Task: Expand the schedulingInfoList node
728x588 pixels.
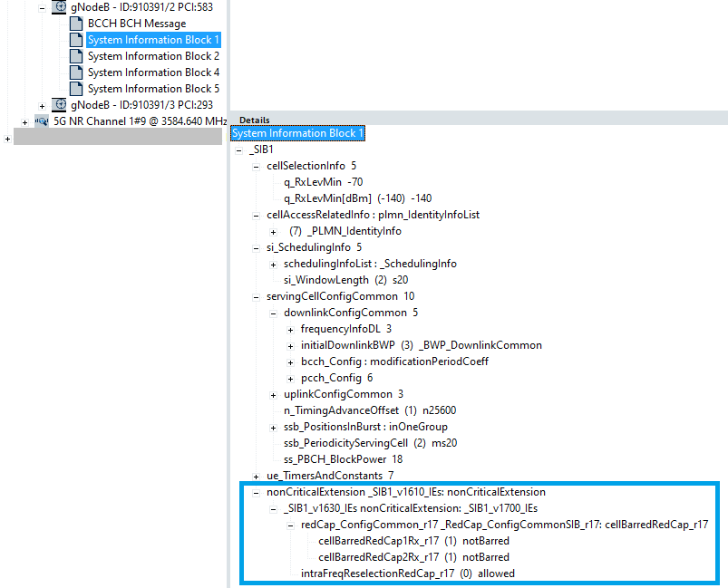Action: tap(274, 264)
